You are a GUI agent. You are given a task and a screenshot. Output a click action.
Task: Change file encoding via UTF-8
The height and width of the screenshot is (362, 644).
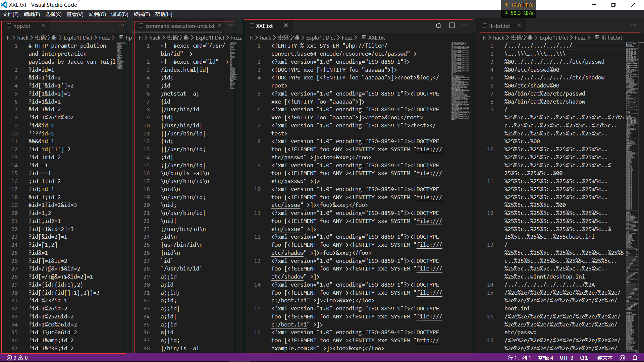(566, 358)
